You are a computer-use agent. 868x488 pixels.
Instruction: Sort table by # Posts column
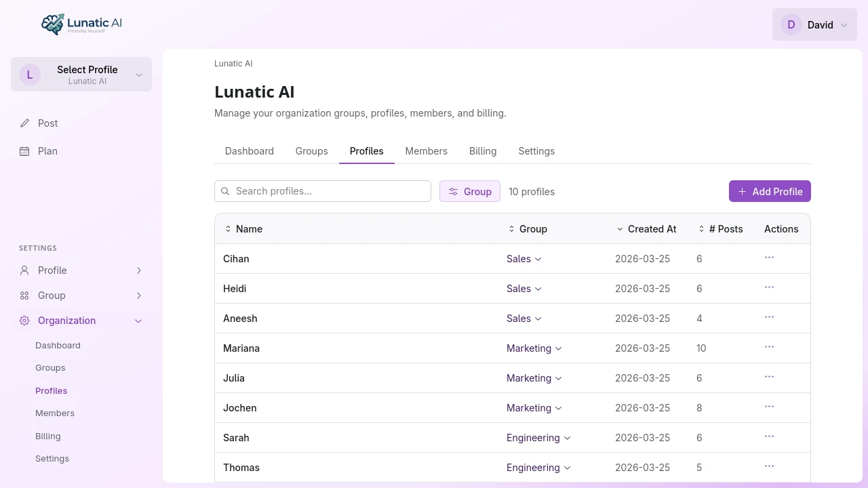[x=720, y=229]
